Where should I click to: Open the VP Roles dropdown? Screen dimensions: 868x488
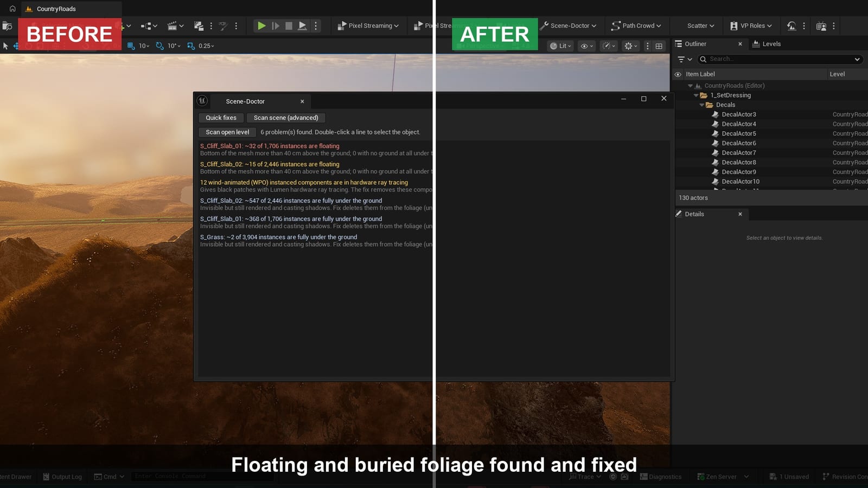coord(751,25)
